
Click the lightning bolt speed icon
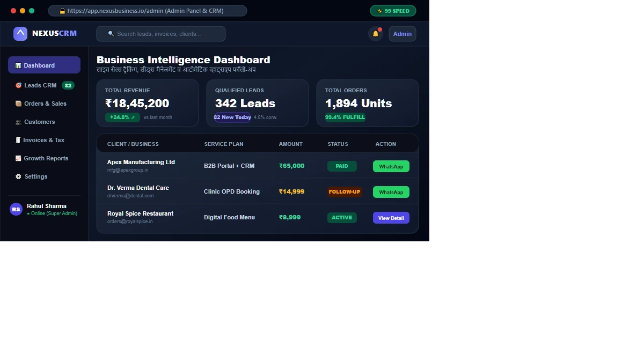point(380,11)
